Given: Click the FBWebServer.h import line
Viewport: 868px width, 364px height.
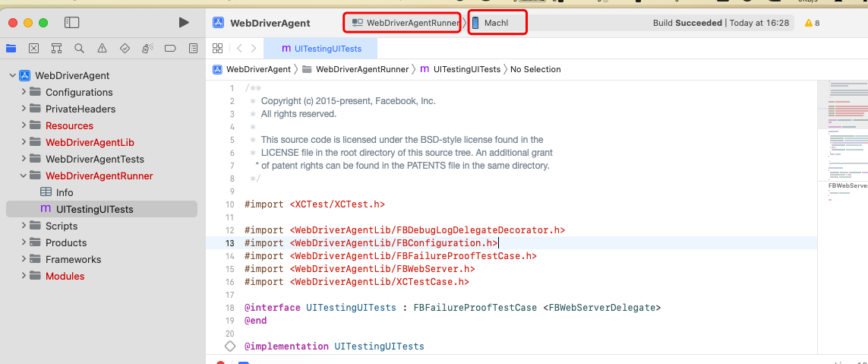Looking at the screenshot, I should click(x=359, y=269).
